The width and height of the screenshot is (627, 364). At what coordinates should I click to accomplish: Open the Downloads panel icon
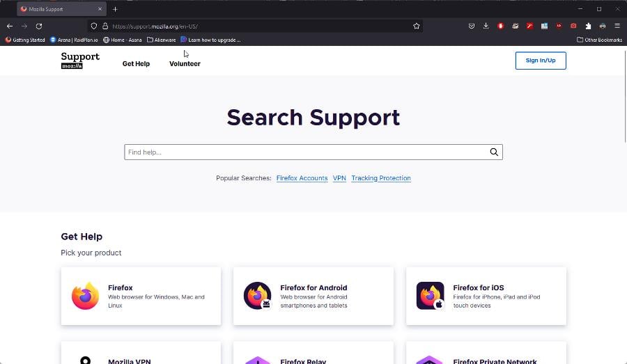(486, 26)
